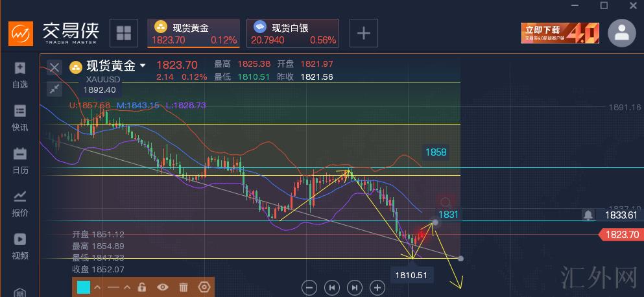Click the cyan line color swatch

(84, 287)
